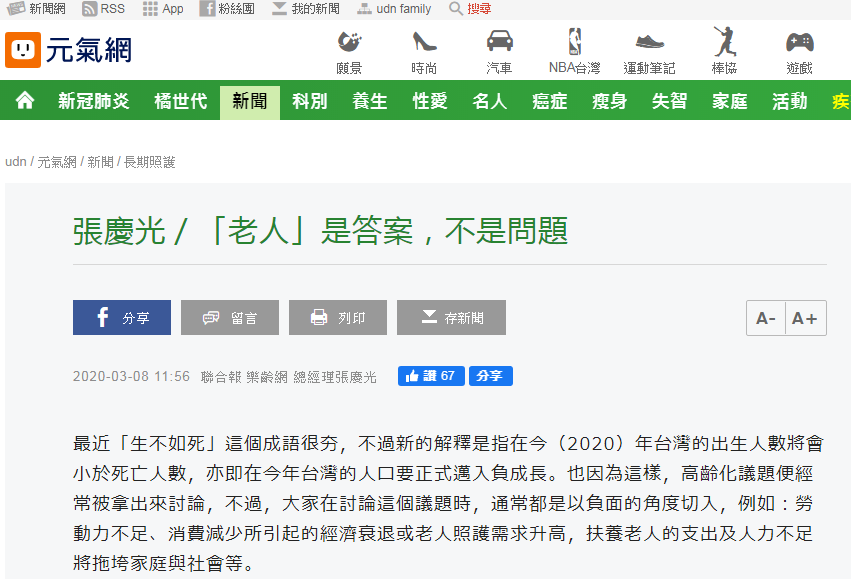851x579 pixels.
Task: Expand the udn family menu
Action: tap(394, 9)
